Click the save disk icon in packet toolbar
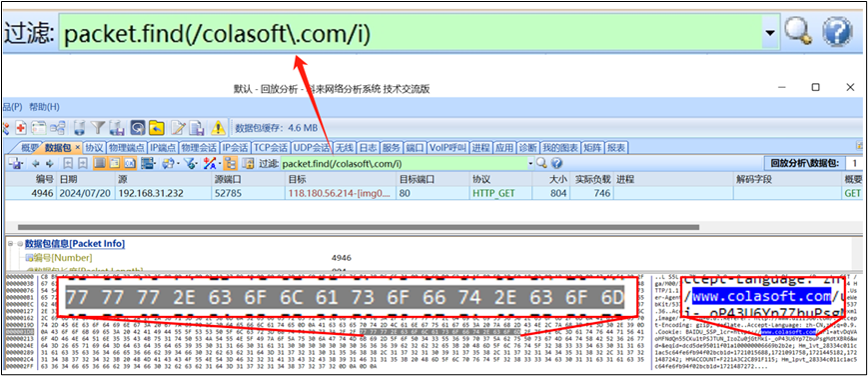Screen dimensions: 868x376 pyautogui.click(x=16, y=164)
